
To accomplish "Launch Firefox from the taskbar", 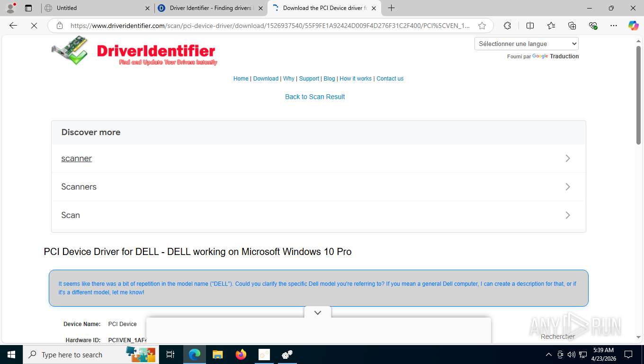I will point(241,355).
